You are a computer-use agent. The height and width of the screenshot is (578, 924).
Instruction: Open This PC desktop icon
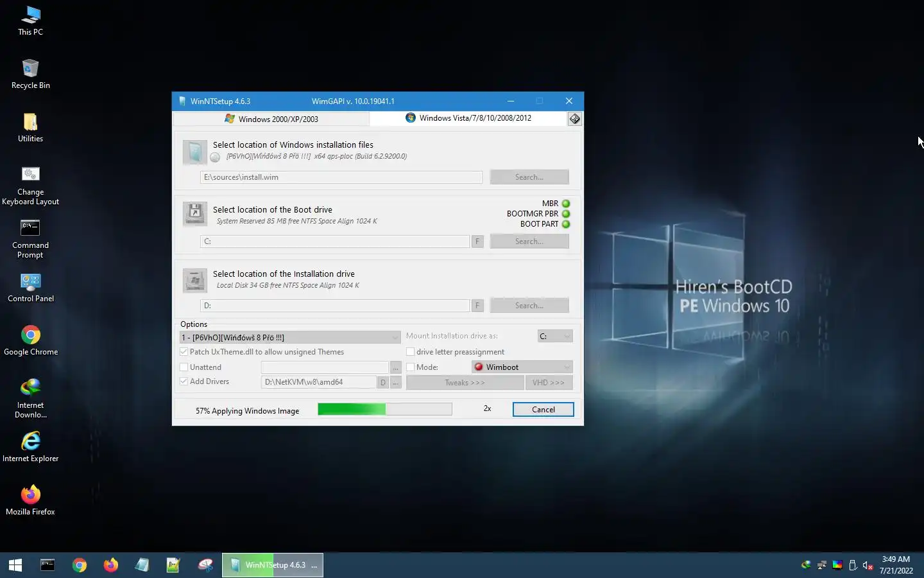(30, 21)
